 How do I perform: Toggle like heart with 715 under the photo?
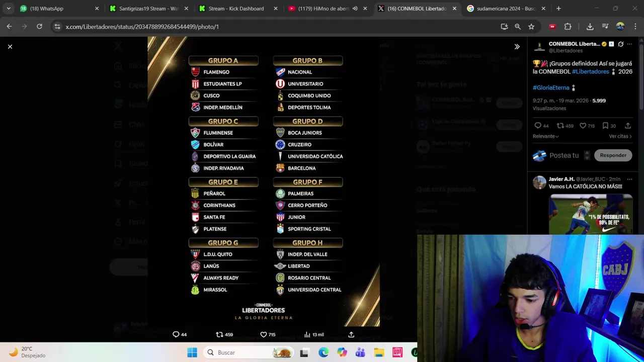click(x=268, y=334)
